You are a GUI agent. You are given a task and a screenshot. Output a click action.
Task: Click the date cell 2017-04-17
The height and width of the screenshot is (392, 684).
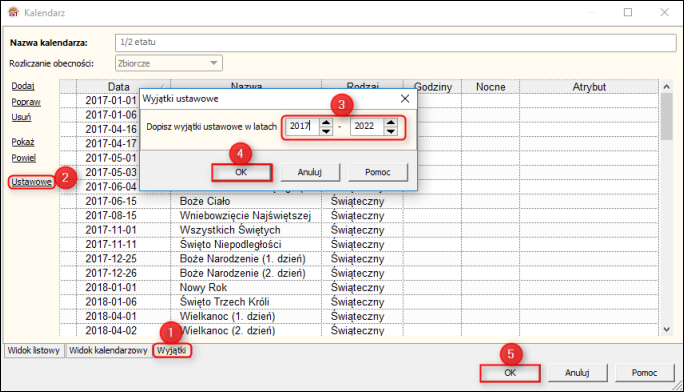(111, 143)
